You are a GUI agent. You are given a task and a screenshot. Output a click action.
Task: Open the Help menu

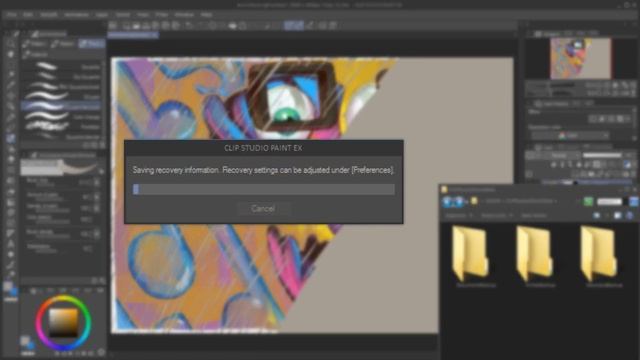pos(206,15)
